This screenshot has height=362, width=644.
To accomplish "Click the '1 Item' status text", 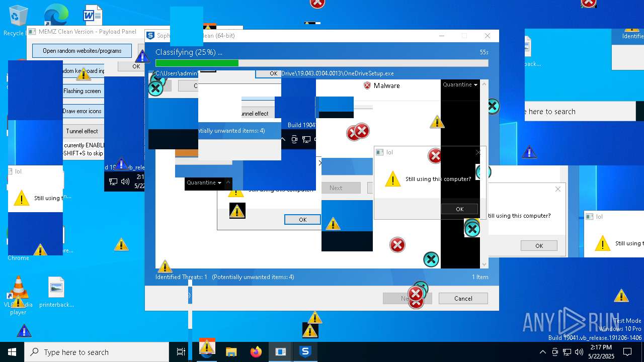I will (480, 277).
